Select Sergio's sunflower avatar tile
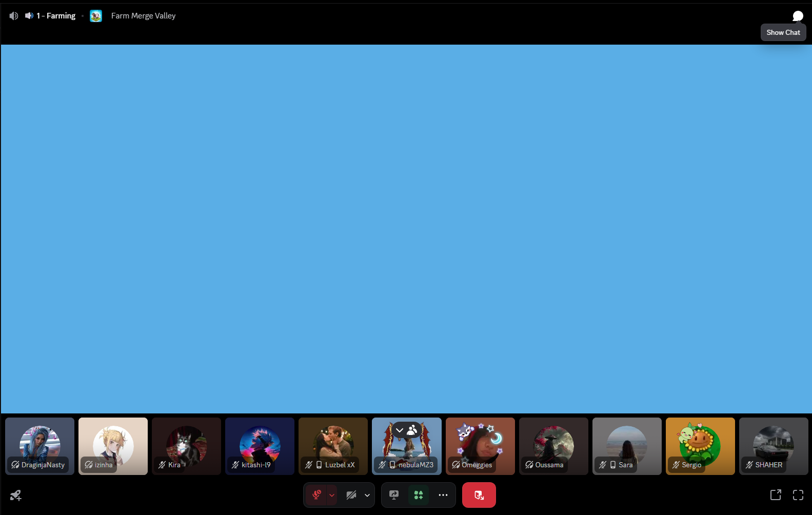 [x=700, y=446]
